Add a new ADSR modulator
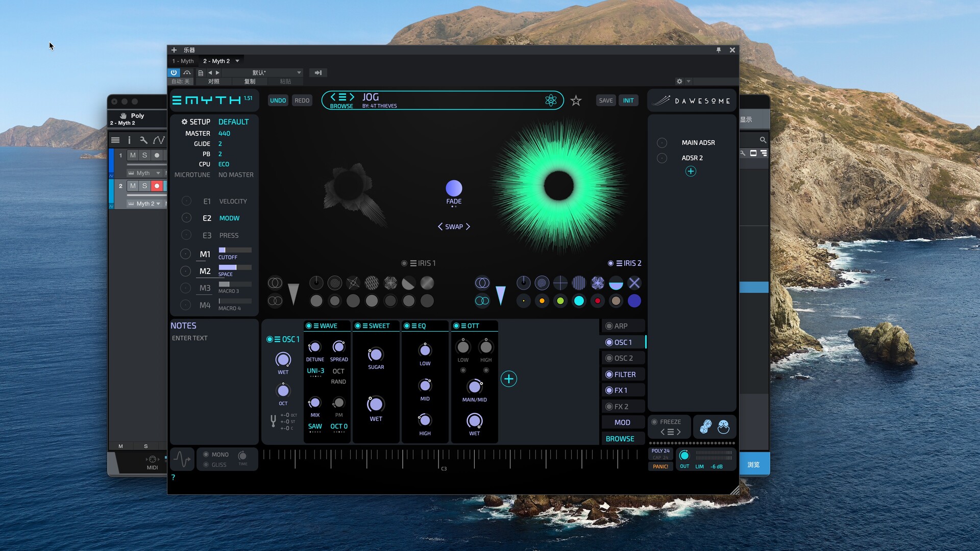This screenshot has height=551, width=980. pos(690,171)
